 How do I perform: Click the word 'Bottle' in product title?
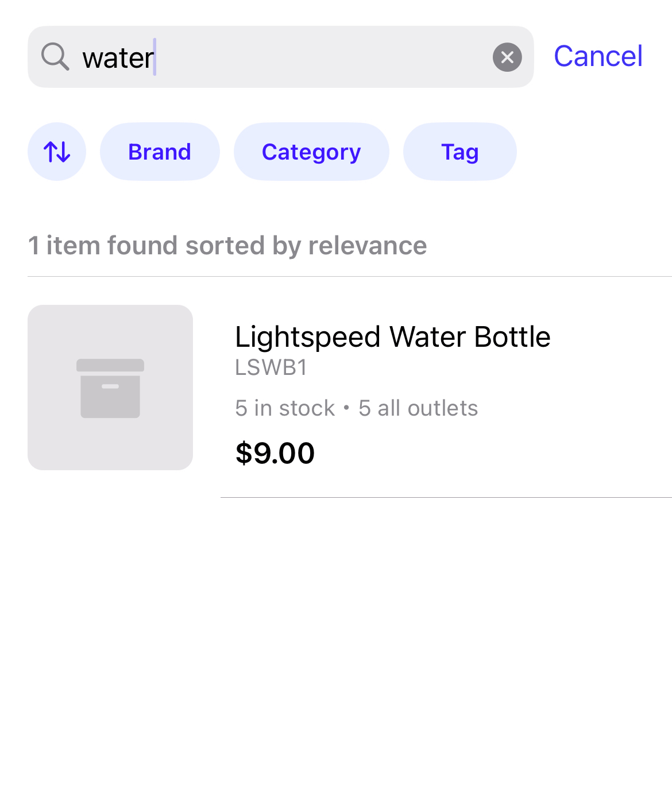pos(512,336)
